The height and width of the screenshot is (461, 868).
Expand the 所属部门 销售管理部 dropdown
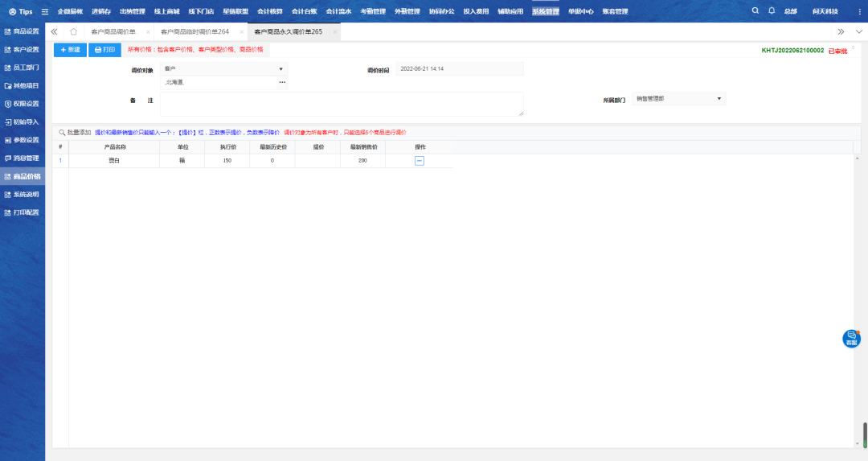click(679, 99)
